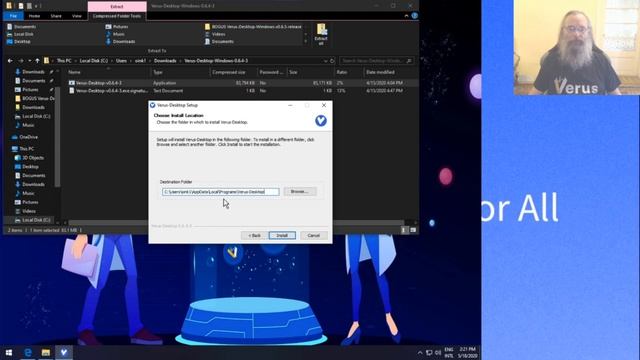This screenshot has height=360, width=640.
Task: Select OneDrive in the navigation pane
Action: (24, 137)
